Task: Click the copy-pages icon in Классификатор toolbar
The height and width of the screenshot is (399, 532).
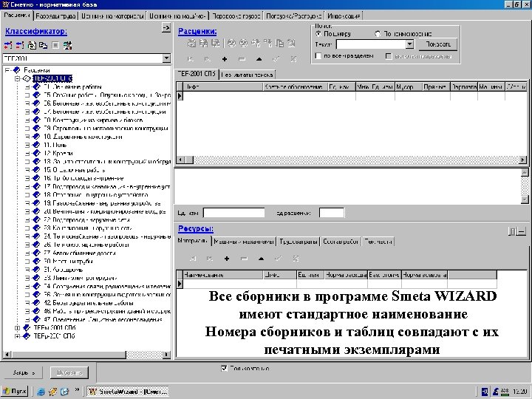Action: 44,45
